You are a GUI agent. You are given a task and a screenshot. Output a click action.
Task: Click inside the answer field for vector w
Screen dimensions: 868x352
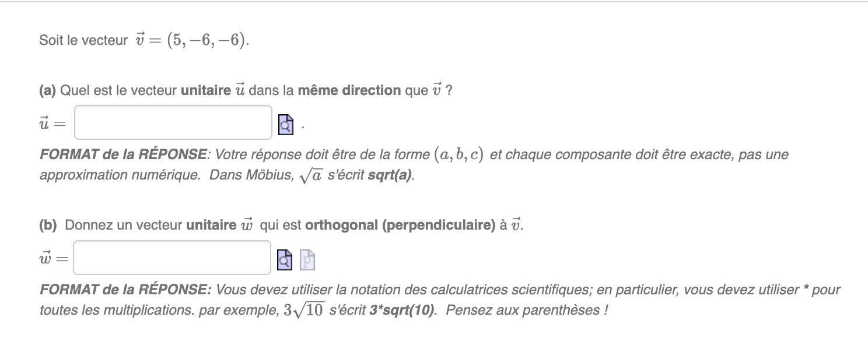point(171,257)
